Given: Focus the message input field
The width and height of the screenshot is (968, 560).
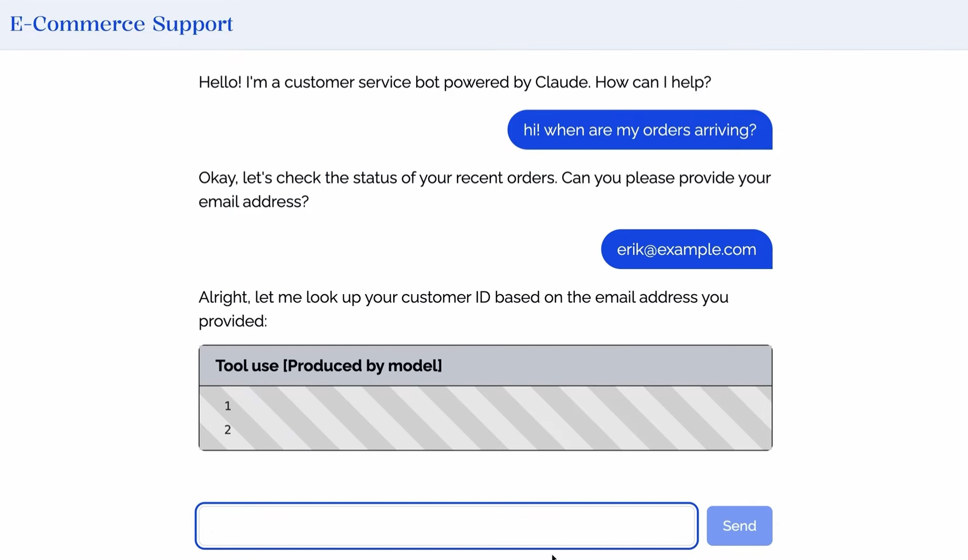Looking at the screenshot, I should [446, 526].
